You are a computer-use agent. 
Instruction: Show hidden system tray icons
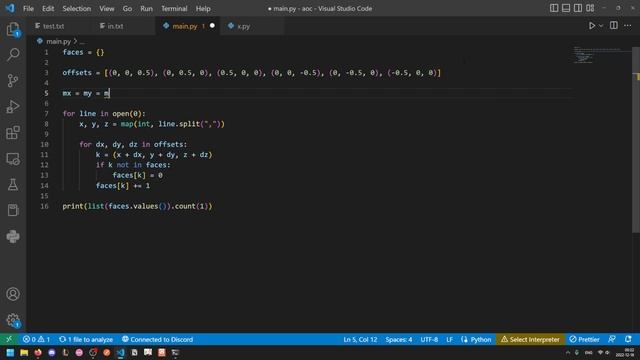tap(568, 353)
